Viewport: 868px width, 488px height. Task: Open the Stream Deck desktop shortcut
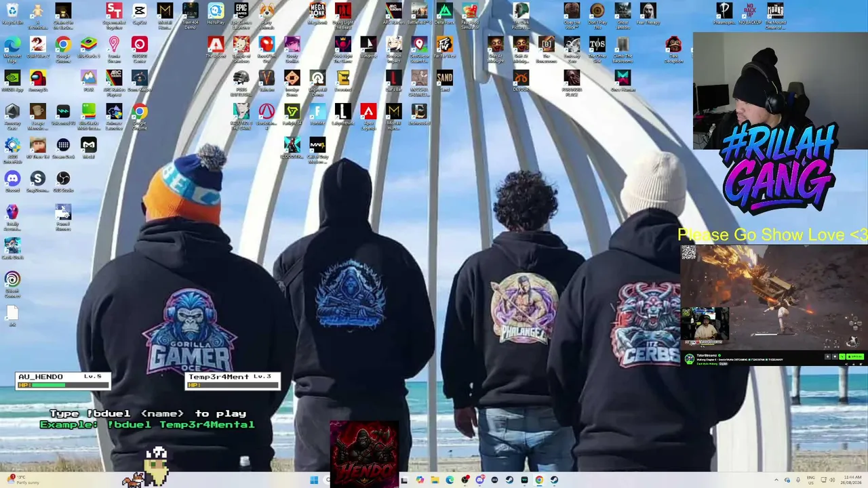point(63,149)
